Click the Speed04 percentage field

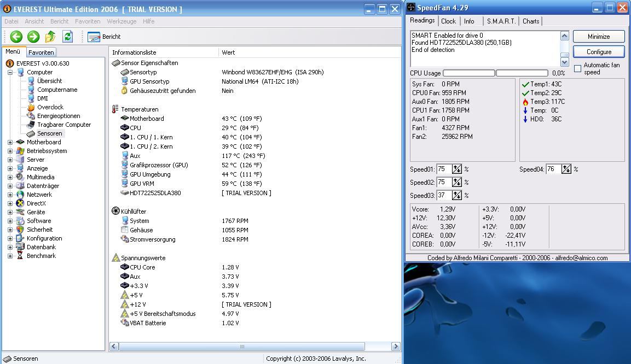pos(553,169)
